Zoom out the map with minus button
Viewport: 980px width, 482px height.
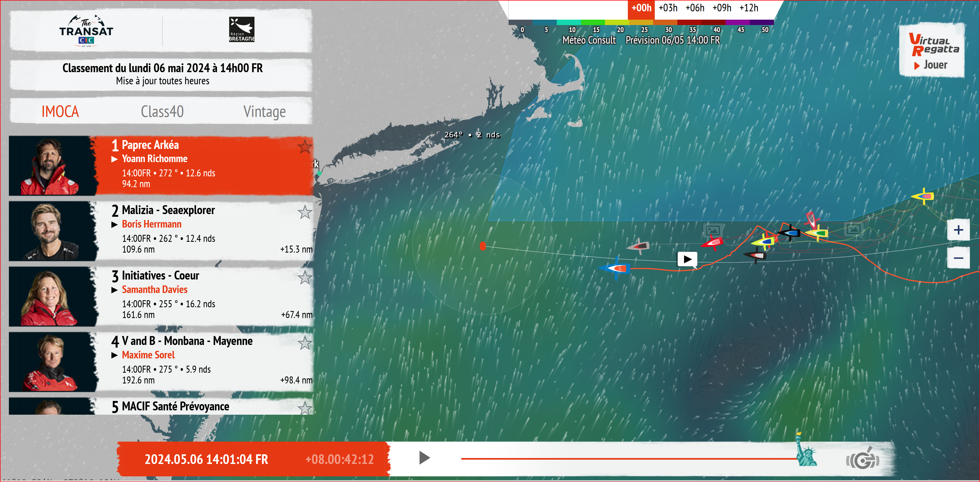coord(958,258)
